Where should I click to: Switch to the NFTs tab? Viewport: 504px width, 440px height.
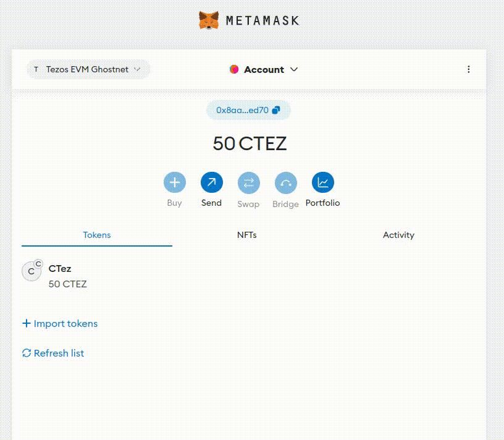(247, 235)
